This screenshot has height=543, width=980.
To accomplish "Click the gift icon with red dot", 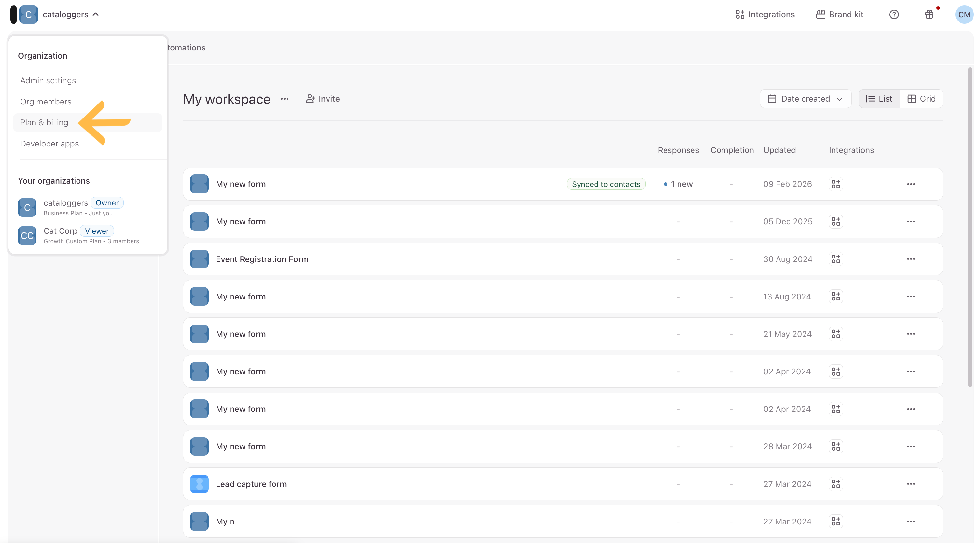I will tap(929, 14).
